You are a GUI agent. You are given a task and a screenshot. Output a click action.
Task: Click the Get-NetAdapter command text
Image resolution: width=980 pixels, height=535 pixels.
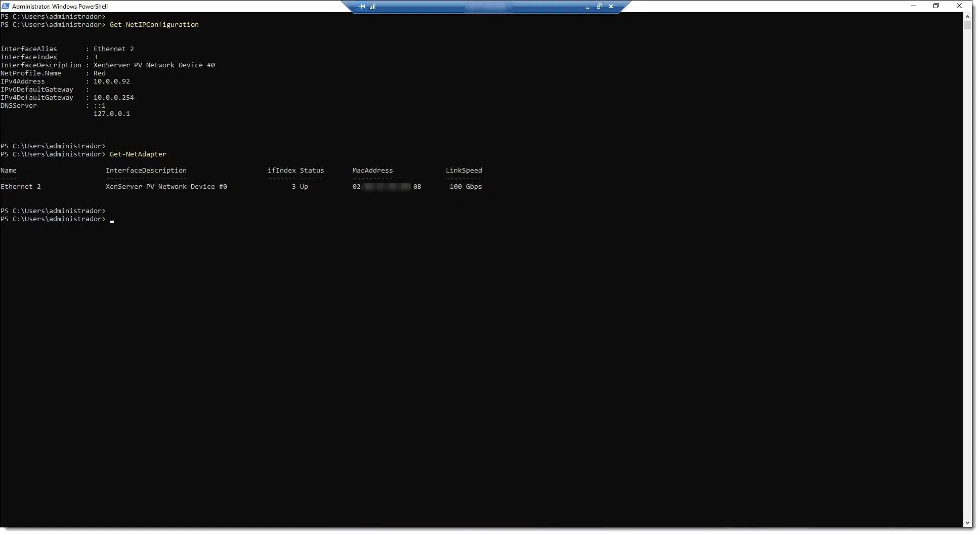138,154
